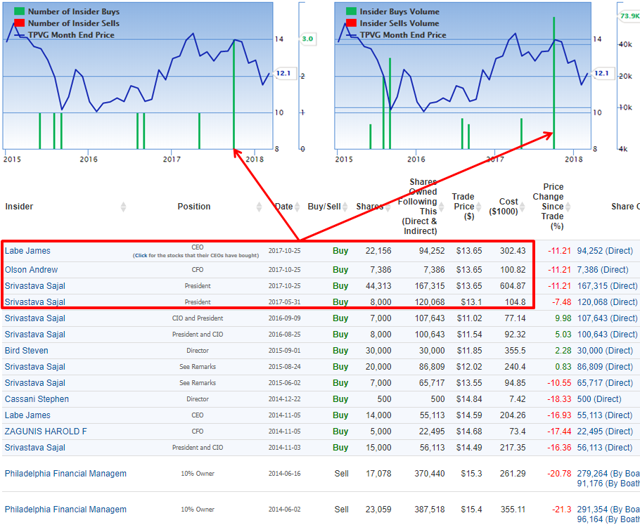Open the '7,386 (Direct)' share link

coord(602,270)
